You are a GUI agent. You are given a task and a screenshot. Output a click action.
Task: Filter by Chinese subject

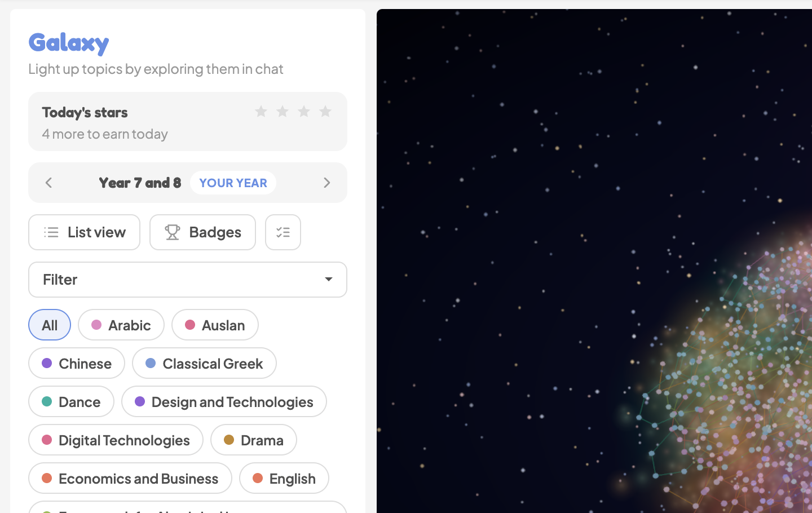tap(77, 363)
